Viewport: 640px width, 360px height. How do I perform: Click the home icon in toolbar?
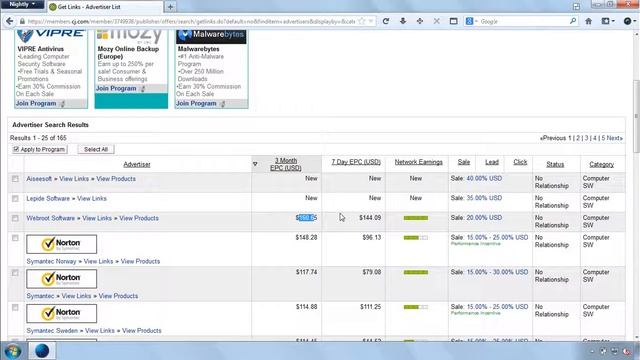[588, 21]
